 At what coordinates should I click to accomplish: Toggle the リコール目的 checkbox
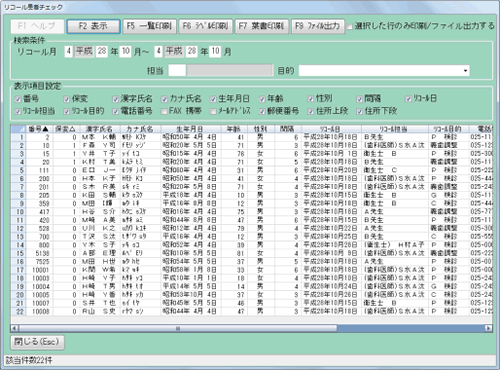(67, 111)
